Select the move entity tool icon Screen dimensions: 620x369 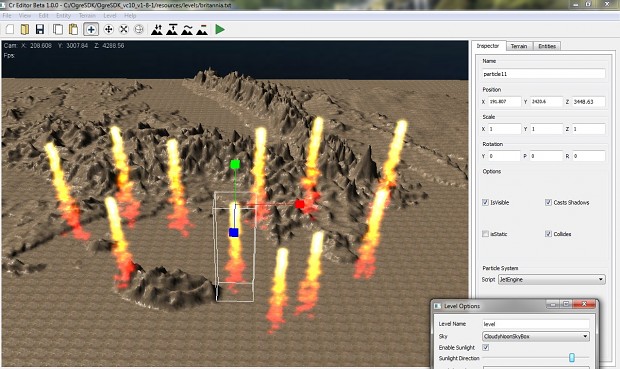(108, 29)
